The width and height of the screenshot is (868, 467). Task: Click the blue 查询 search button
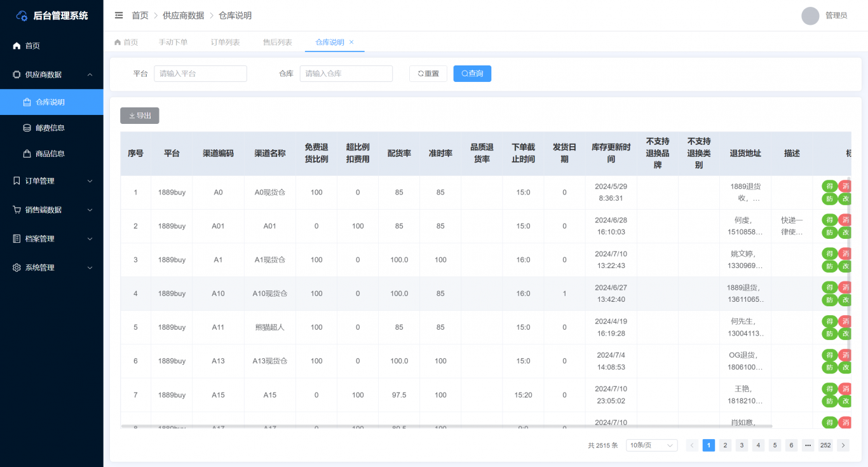coord(472,74)
